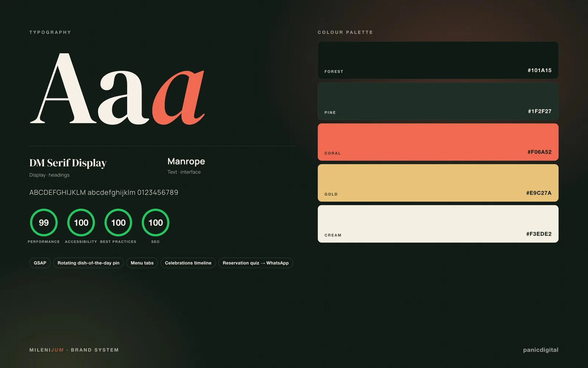Click the Text · interface caption
This screenshot has width=588, height=368.
(x=184, y=172)
